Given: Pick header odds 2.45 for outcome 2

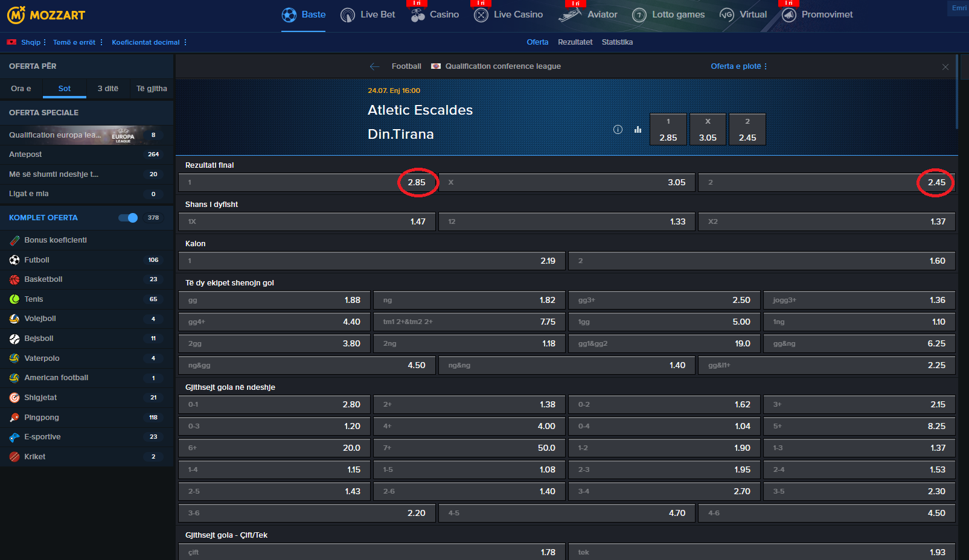Looking at the screenshot, I should point(747,129).
